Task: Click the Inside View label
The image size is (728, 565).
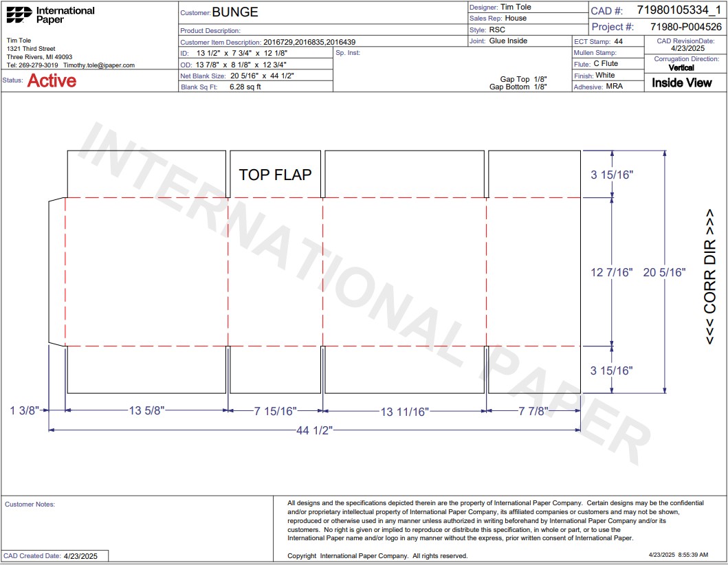Action: tap(681, 82)
